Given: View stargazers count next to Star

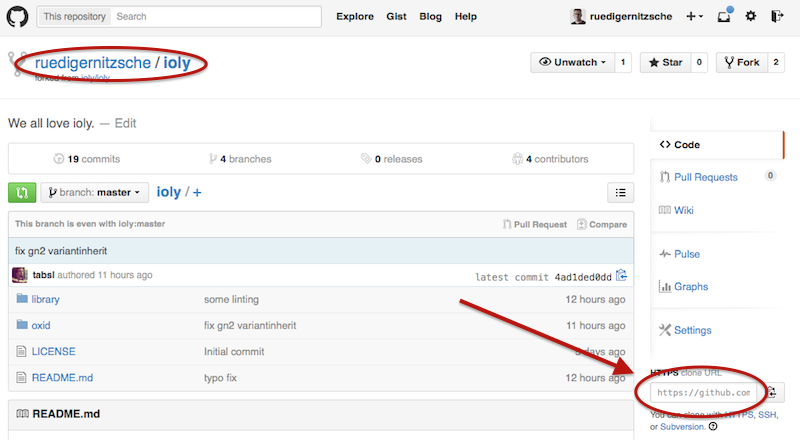Looking at the screenshot, I should (699, 62).
